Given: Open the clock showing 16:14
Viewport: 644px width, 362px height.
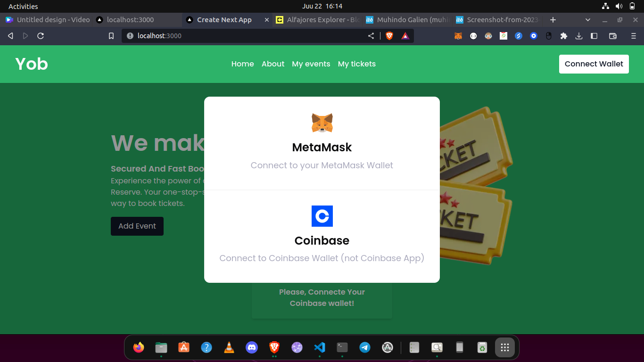Looking at the screenshot, I should tap(322, 6).
